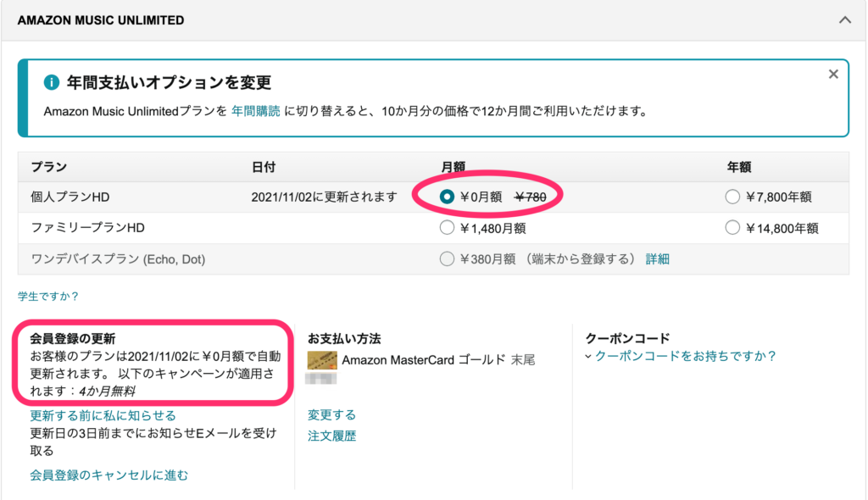The width and height of the screenshot is (868, 500).
Task: Click the 学生ですか？ link
Action: click(x=48, y=297)
